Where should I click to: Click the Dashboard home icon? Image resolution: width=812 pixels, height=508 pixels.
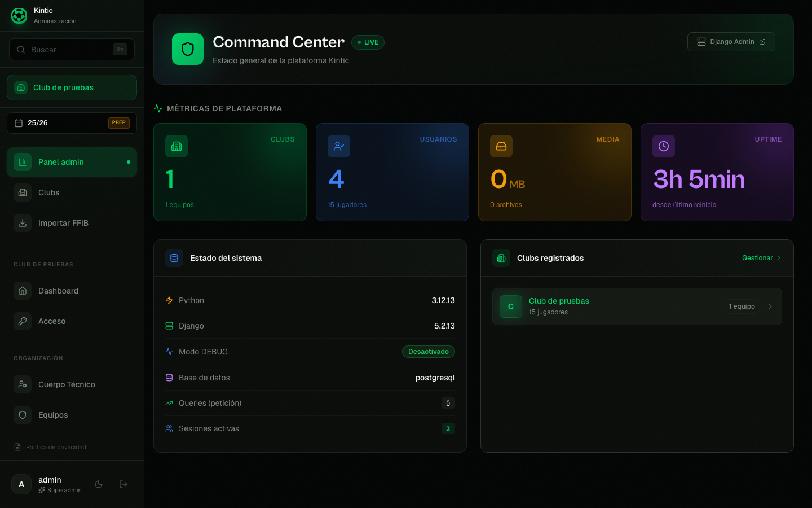point(23,291)
